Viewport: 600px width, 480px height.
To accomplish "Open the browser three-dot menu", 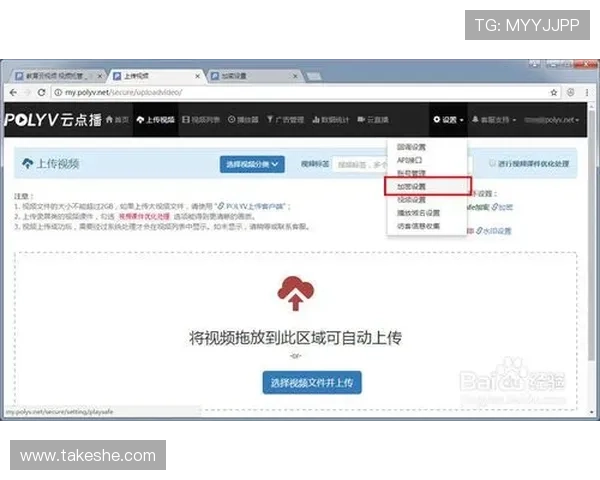I will coord(587,92).
